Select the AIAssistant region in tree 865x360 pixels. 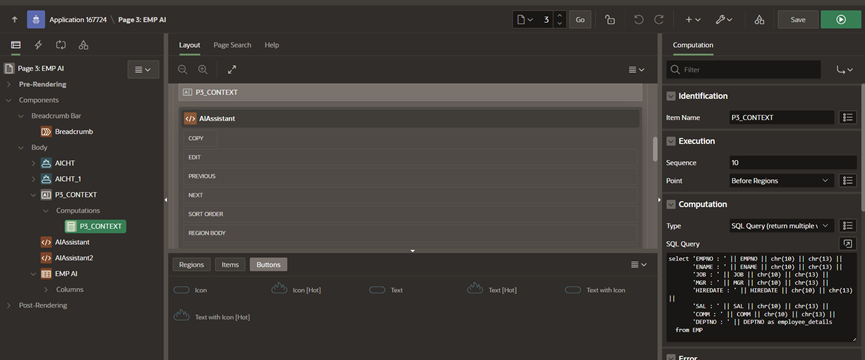point(72,242)
